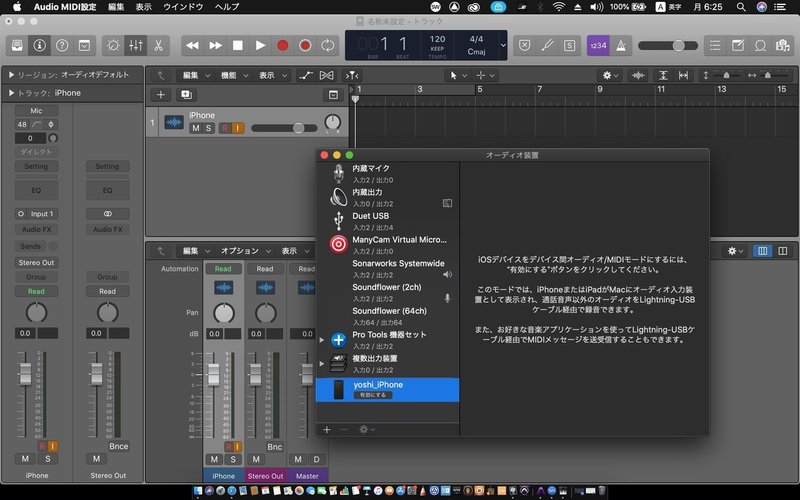Select Soundflower (2ch) device

click(388, 293)
